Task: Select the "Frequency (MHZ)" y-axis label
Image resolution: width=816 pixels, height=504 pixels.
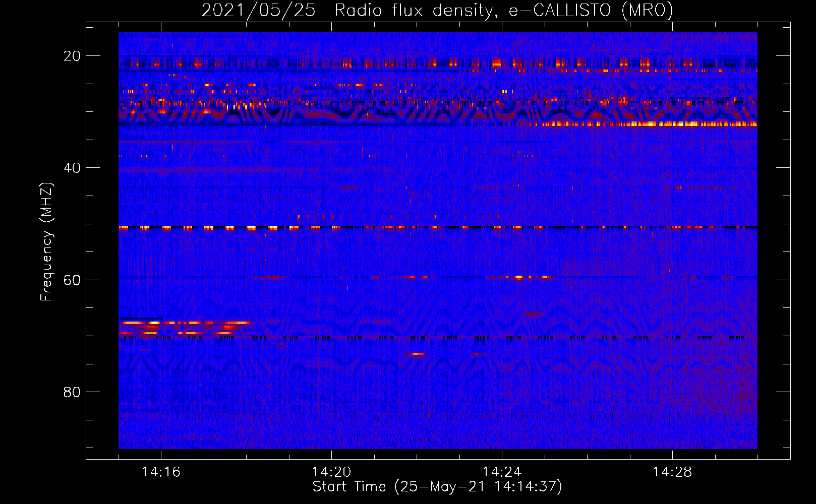Action: tap(46, 242)
